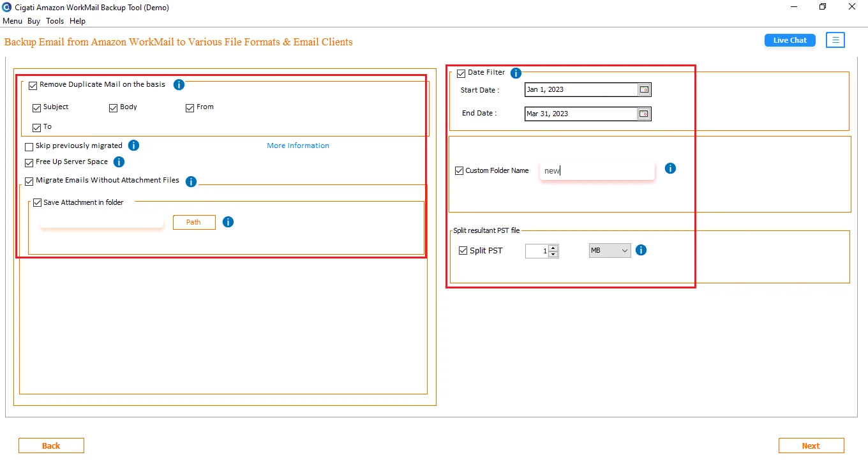Open the MB size unit dropdown
868x464 pixels.
[610, 251]
